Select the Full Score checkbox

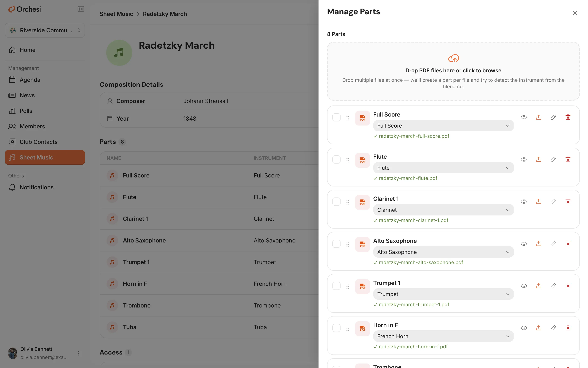point(336,117)
